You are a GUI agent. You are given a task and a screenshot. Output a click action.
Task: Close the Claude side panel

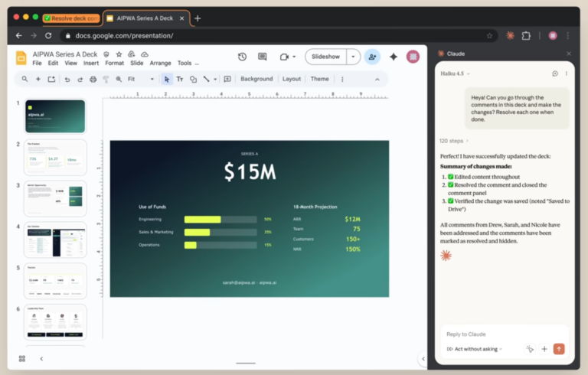pos(569,54)
